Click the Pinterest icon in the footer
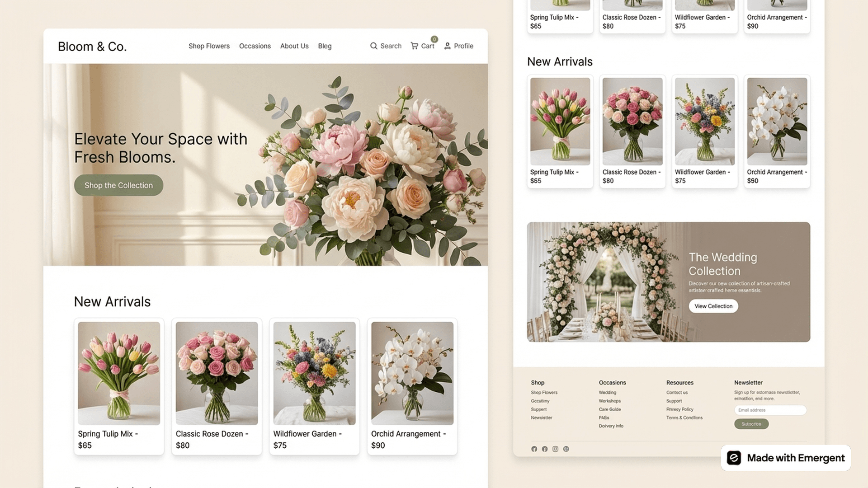 tap(566, 449)
